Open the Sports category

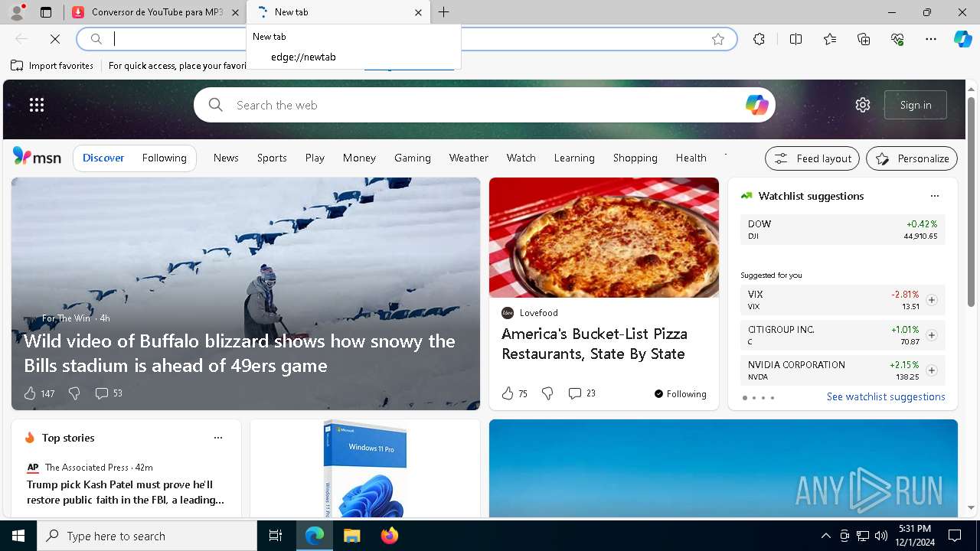point(272,158)
